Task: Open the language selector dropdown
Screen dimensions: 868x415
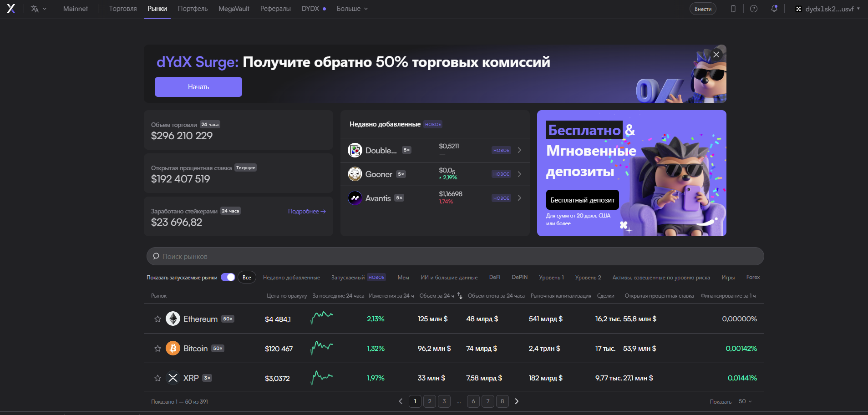Action: point(38,9)
